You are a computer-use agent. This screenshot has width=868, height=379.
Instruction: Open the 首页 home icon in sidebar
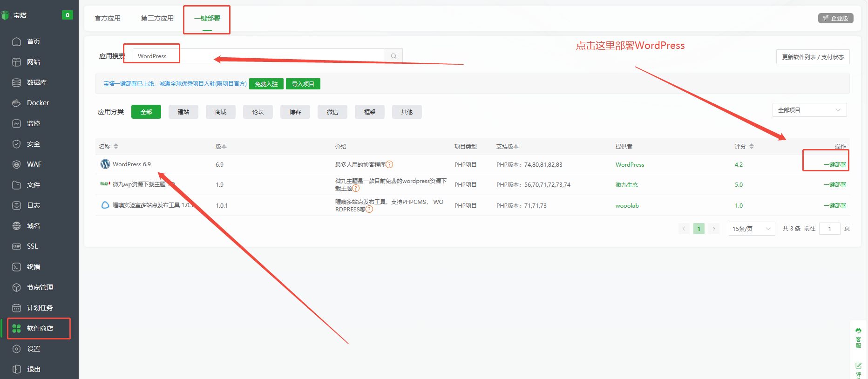[x=16, y=41]
